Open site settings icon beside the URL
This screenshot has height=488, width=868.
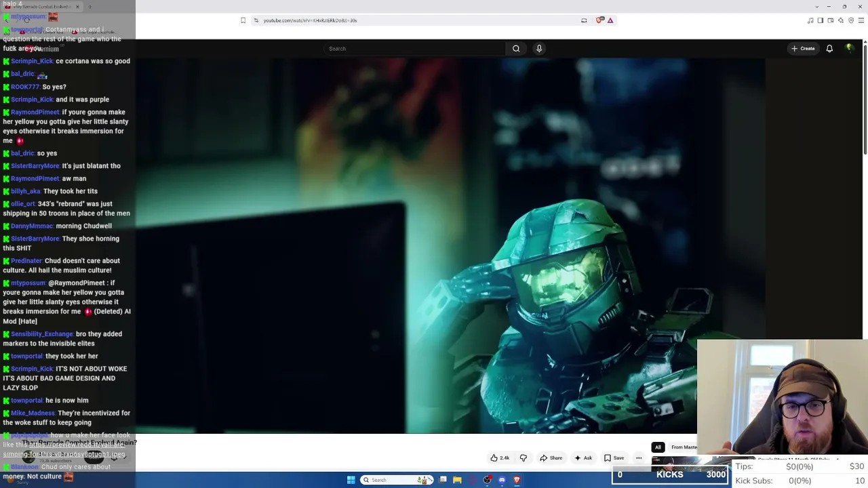[256, 20]
